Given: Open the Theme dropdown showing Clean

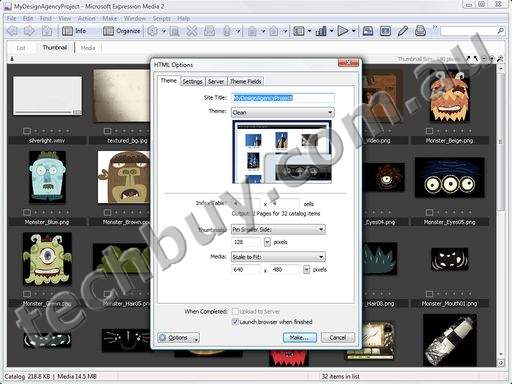Looking at the screenshot, I should click(283, 112).
